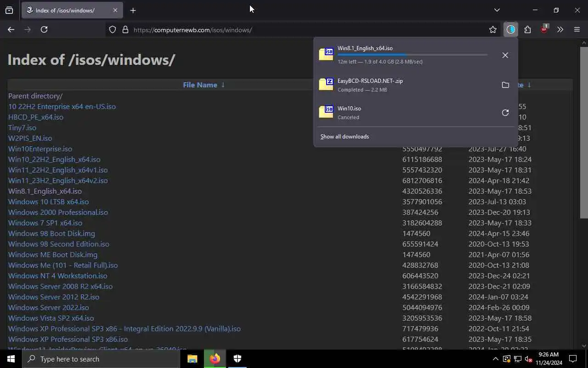Download Win10_22H2_English_x64.iso
This screenshot has width=588, height=368.
click(x=54, y=159)
